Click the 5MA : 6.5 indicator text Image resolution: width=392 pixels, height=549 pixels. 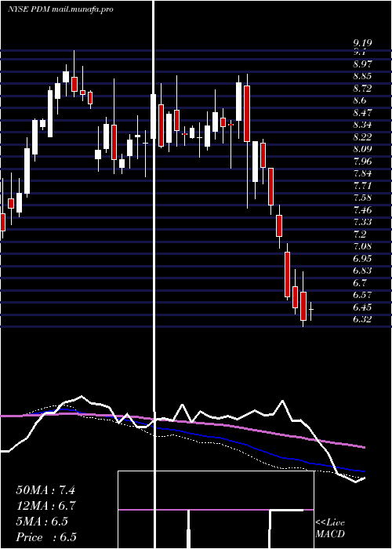[42, 522]
